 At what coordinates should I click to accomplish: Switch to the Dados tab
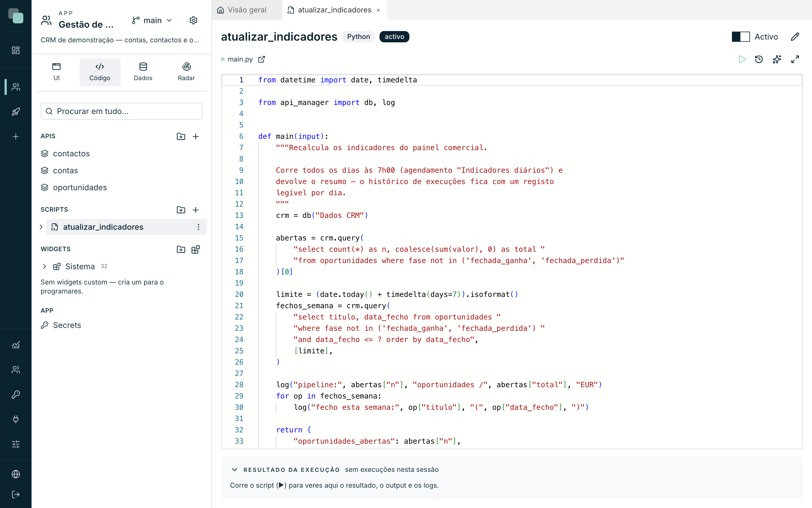pos(143,72)
